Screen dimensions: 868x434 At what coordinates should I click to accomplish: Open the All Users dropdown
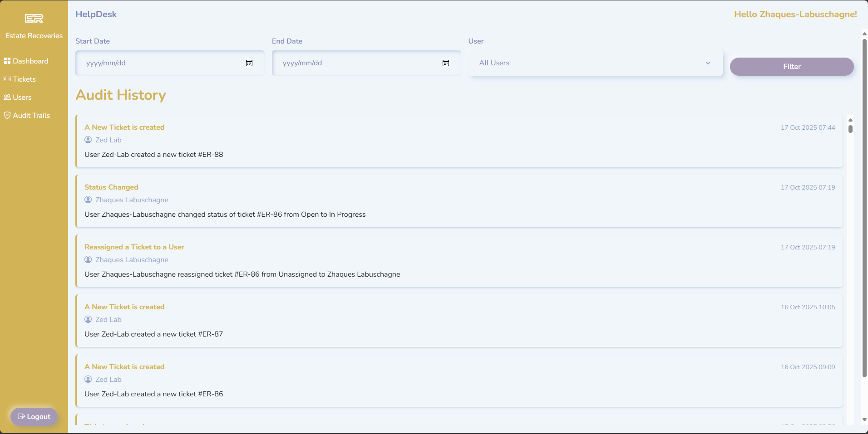pos(595,63)
